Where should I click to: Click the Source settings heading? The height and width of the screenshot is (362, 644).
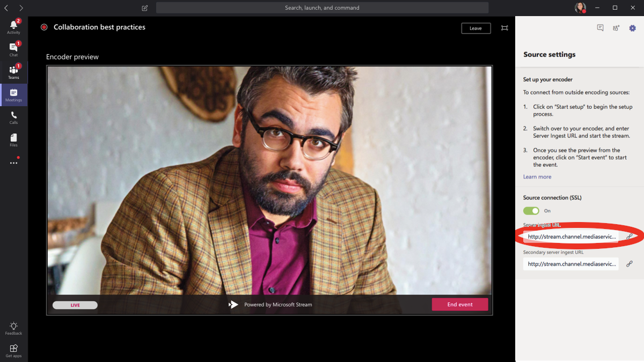[x=549, y=55]
